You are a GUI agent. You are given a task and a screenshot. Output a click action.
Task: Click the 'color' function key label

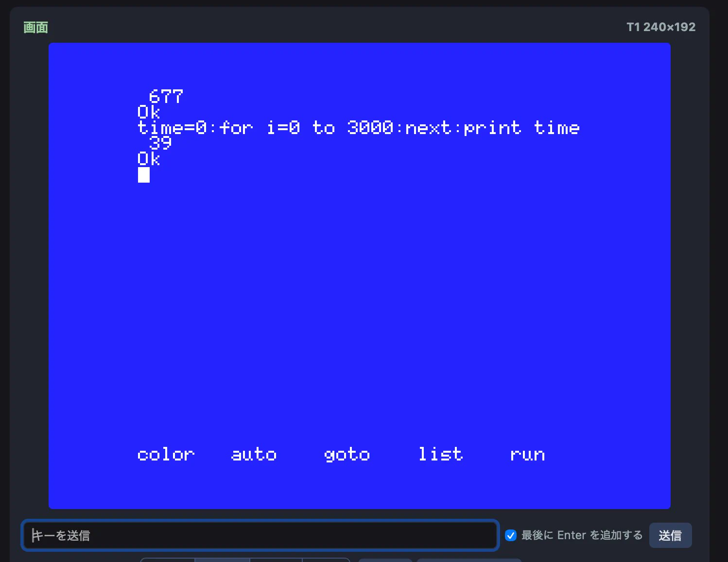(166, 454)
